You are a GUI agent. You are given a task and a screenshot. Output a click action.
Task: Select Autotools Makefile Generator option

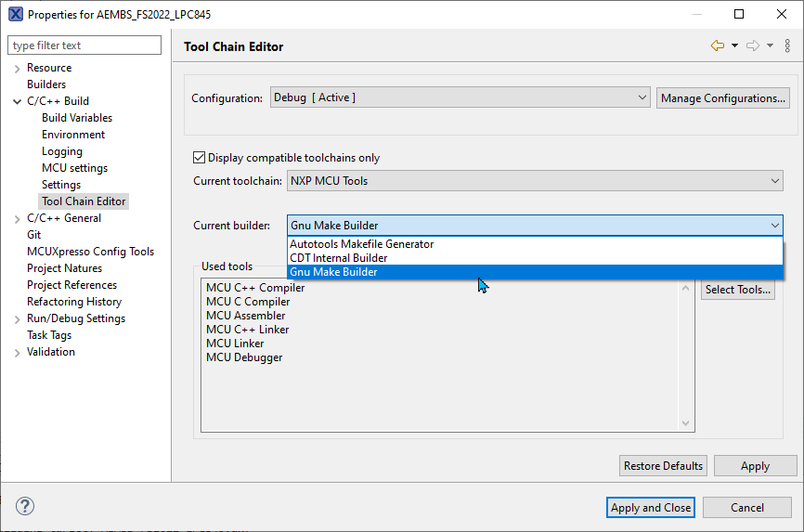tap(361, 244)
